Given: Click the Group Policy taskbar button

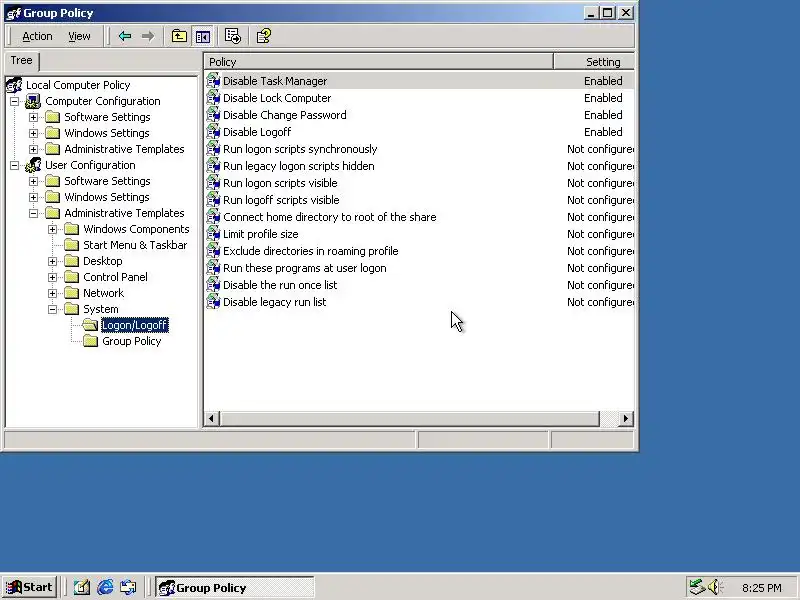Looking at the screenshot, I should click(235, 587).
